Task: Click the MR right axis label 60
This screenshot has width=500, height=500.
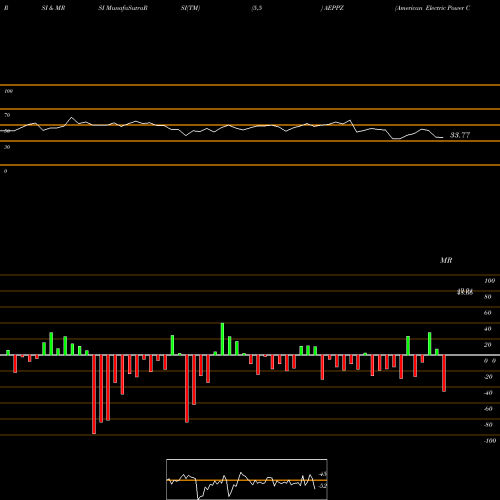Action: pyautogui.click(x=488, y=313)
